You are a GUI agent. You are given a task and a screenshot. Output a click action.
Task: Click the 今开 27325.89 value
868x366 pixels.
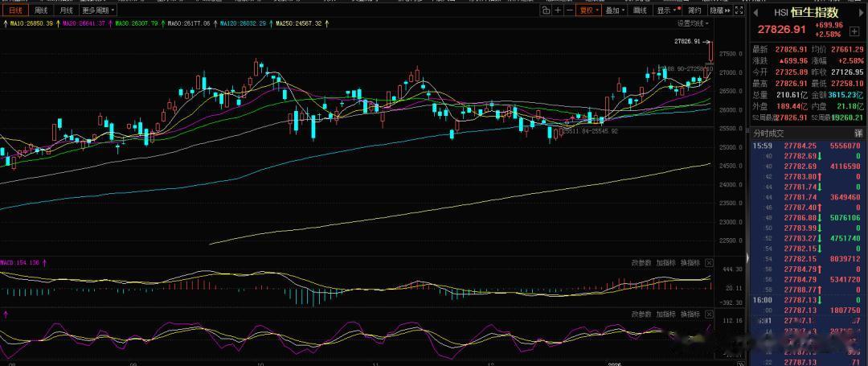pyautogui.click(x=792, y=72)
